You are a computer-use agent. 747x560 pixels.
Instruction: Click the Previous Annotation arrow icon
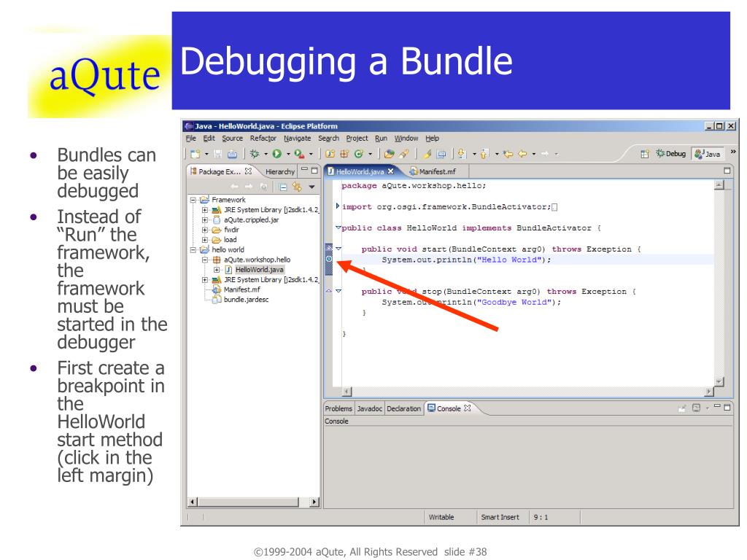coord(484,154)
